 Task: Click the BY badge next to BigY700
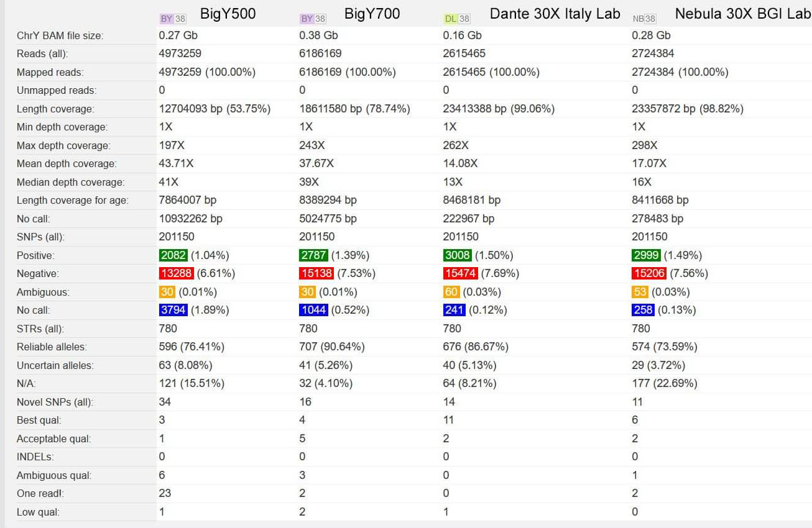[x=313, y=19]
